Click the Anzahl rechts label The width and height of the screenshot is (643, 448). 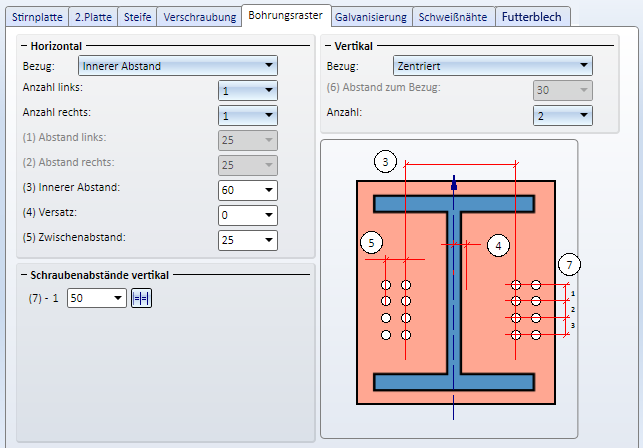coord(57,112)
